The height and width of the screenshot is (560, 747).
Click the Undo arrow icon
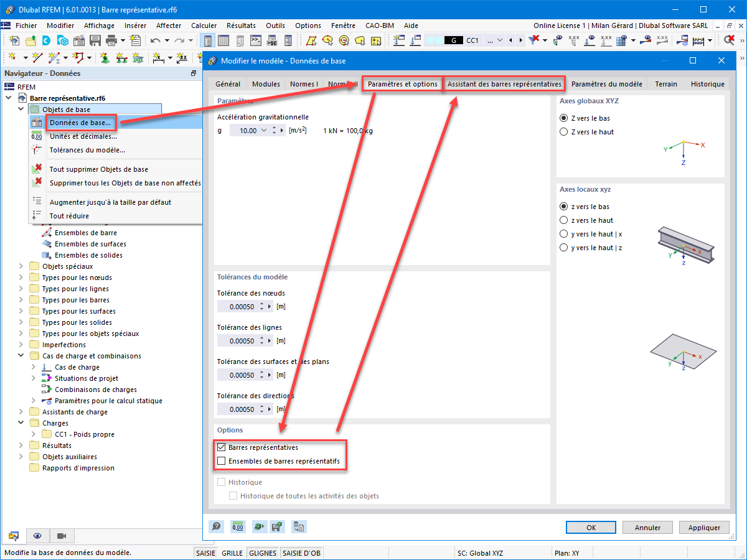155,40
